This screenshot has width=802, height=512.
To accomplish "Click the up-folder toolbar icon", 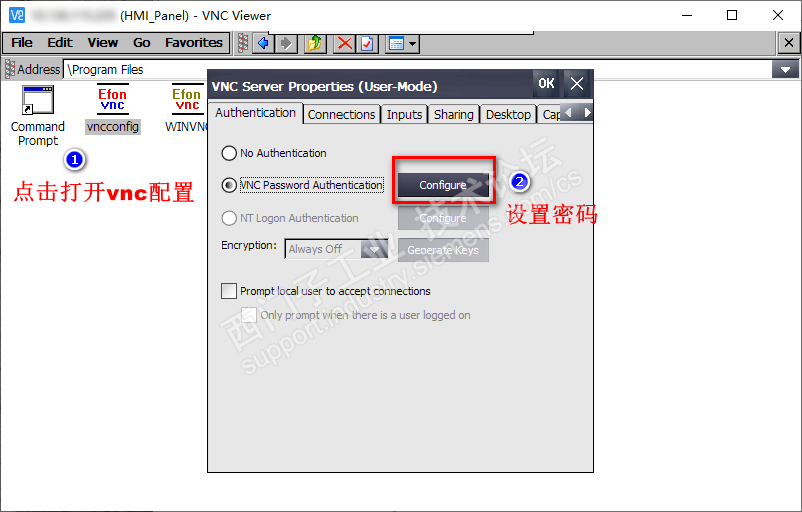I will click(315, 43).
